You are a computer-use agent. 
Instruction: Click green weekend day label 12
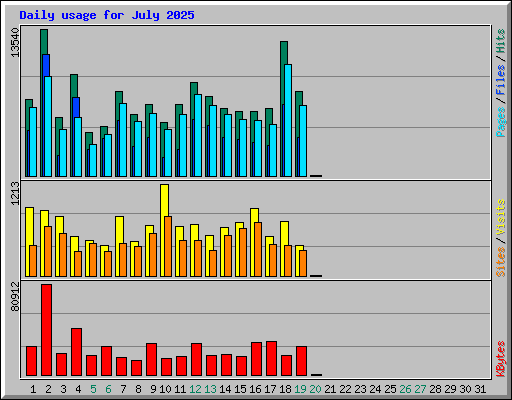tap(195, 389)
